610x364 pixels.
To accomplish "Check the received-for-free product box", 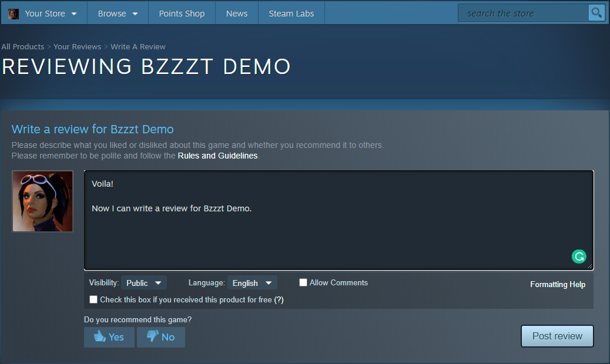I will click(x=93, y=299).
